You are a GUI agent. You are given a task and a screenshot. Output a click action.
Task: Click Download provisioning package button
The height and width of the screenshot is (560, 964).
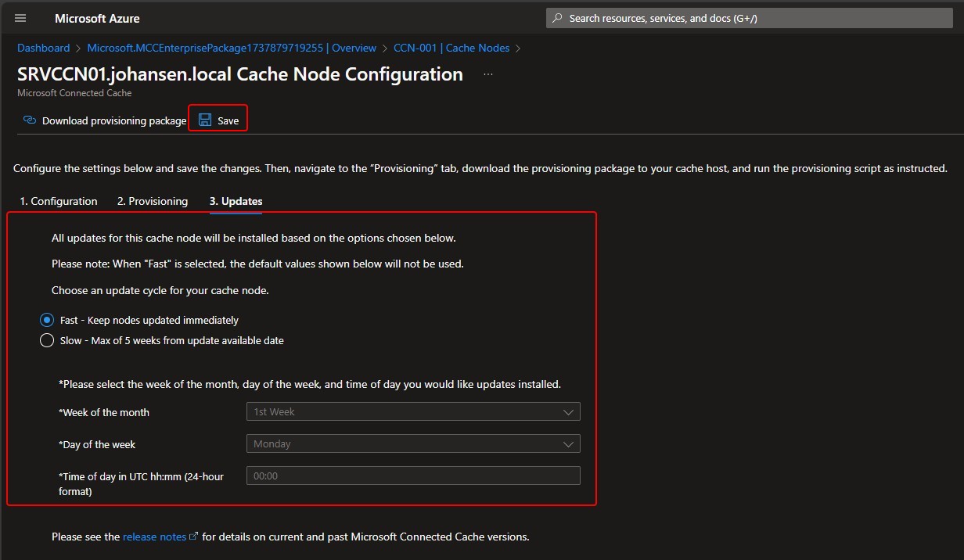105,120
